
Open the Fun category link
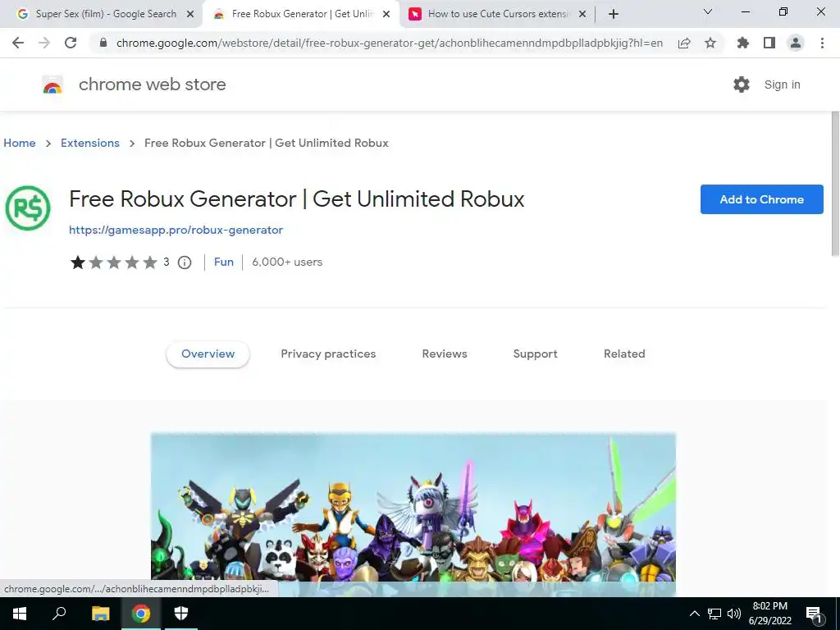223,262
